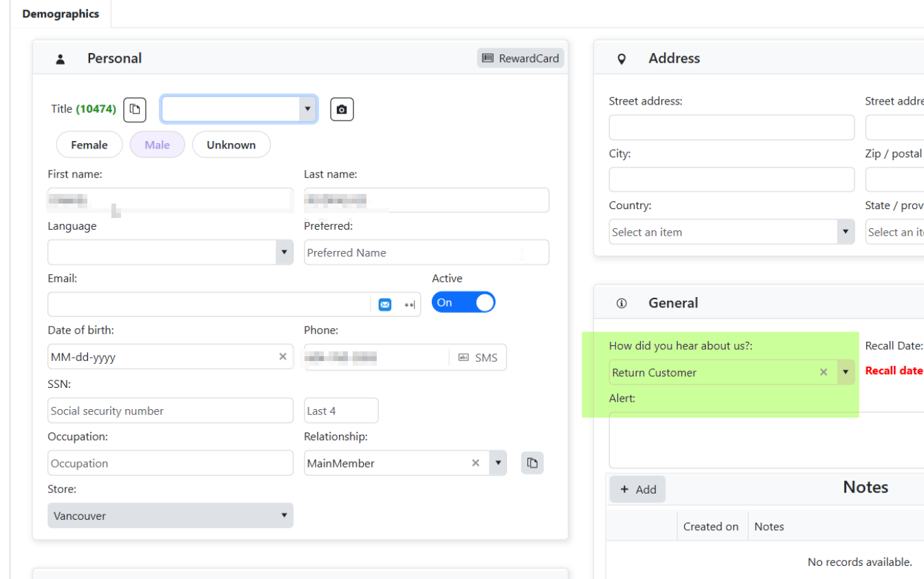This screenshot has height=579, width=924.
Task: Select the Unknown gender option
Action: pyautogui.click(x=231, y=144)
